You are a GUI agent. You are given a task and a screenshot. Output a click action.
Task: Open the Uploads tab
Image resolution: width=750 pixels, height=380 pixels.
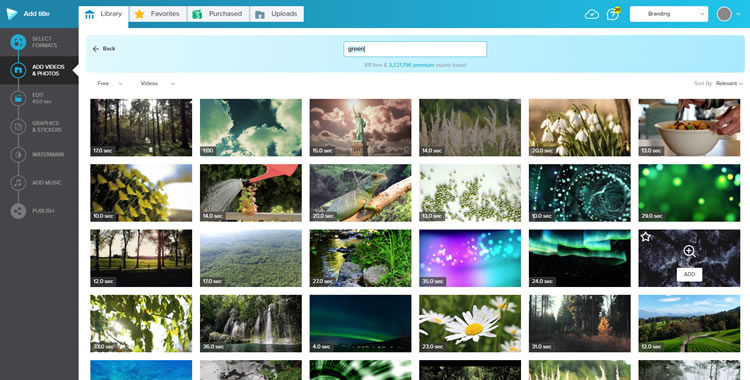pyautogui.click(x=276, y=14)
